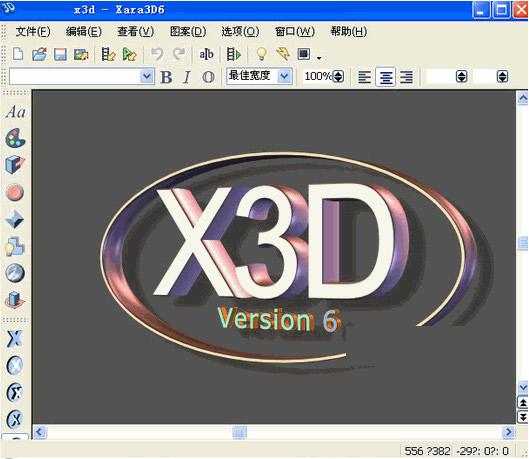529x459 pixels.
Task: Click the '556 ?382' status bar value
Action: point(427,451)
